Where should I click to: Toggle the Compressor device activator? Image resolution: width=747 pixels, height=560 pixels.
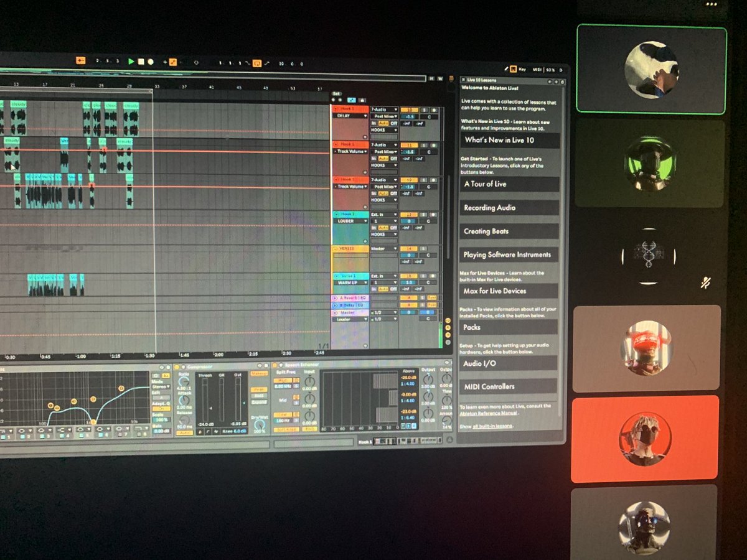[x=177, y=367]
